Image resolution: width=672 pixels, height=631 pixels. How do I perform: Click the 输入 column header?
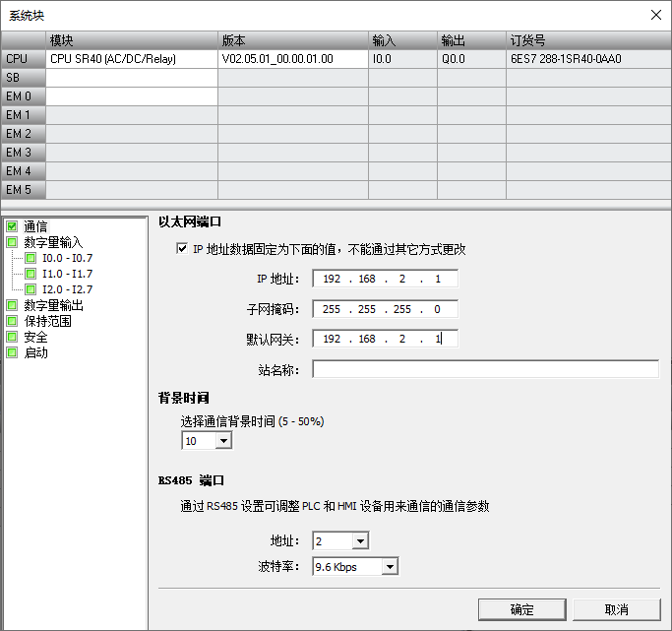(x=402, y=40)
